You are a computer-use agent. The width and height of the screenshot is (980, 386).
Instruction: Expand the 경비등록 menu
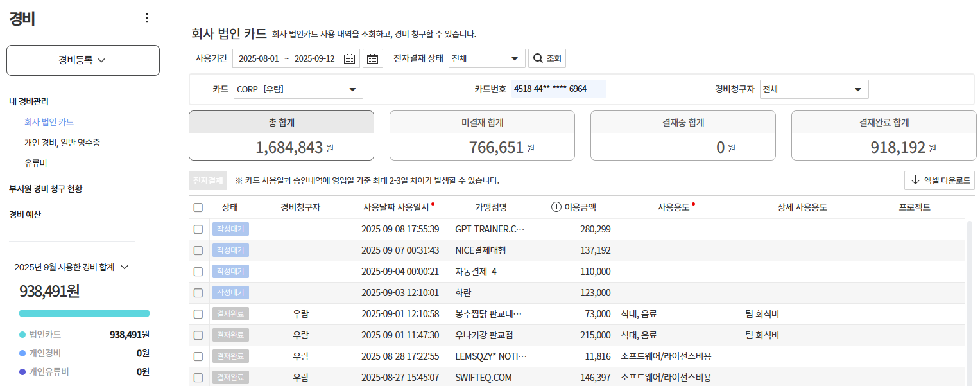point(83,60)
